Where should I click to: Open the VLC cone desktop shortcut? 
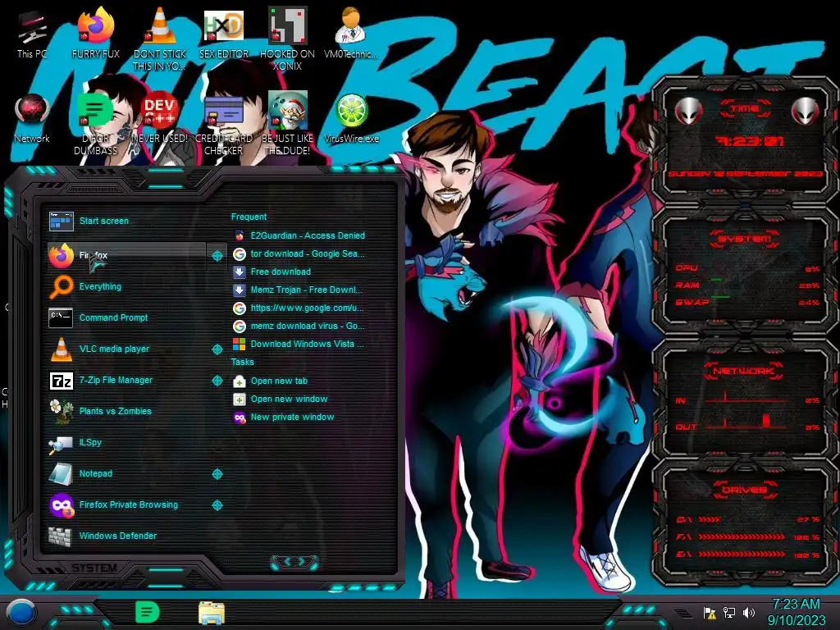pos(160,38)
